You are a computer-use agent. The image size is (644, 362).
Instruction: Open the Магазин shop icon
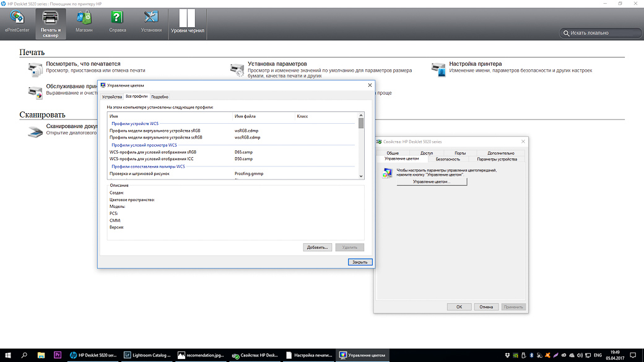pos(84,22)
